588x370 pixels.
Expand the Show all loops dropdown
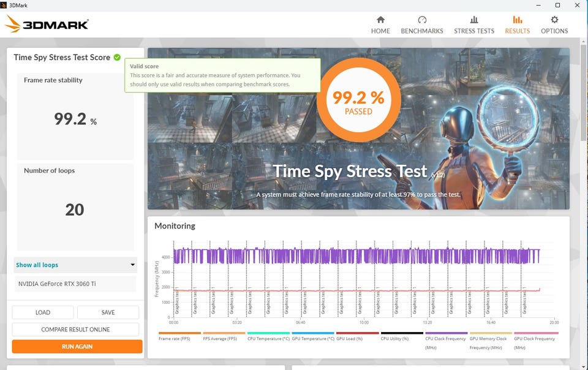pyautogui.click(x=75, y=265)
